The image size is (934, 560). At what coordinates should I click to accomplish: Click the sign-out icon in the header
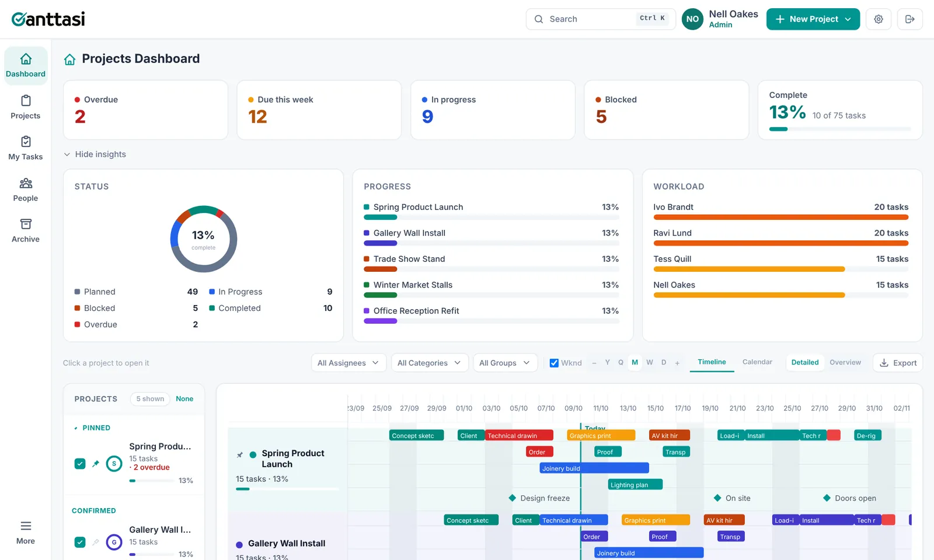(910, 19)
